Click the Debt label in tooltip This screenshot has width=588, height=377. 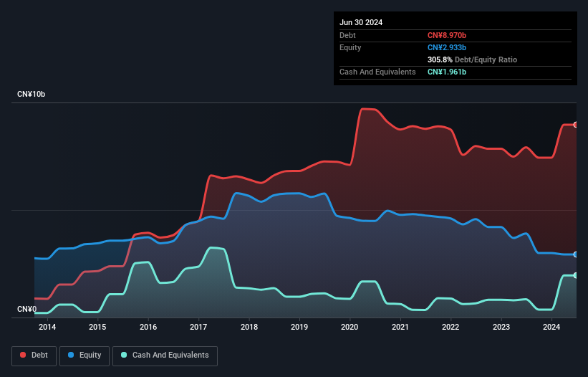point(347,35)
